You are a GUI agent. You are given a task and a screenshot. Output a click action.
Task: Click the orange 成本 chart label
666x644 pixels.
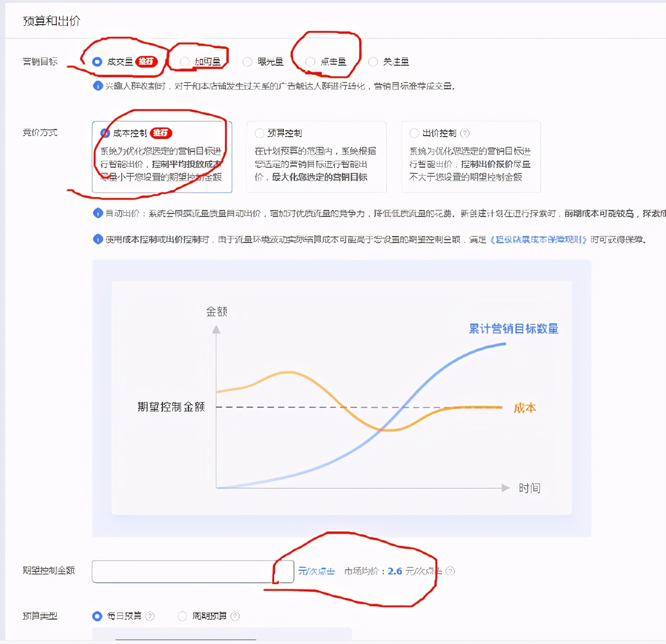[525, 408]
